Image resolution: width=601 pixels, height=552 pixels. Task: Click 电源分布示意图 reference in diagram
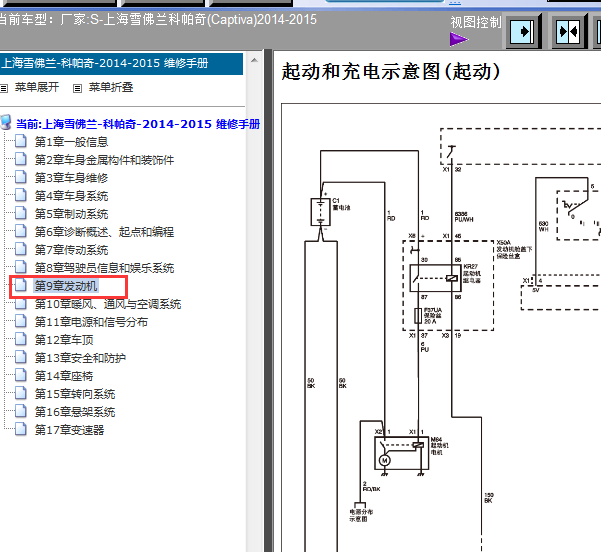(x=361, y=515)
